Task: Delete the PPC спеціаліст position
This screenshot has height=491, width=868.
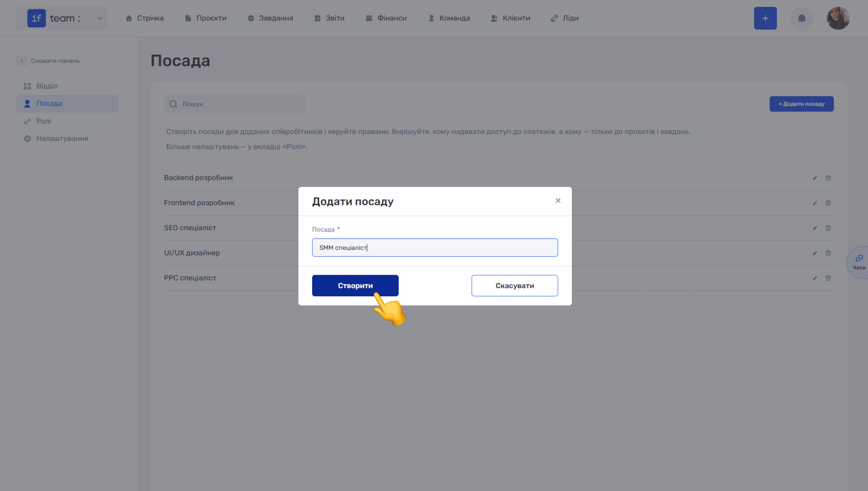Action: 828,278
